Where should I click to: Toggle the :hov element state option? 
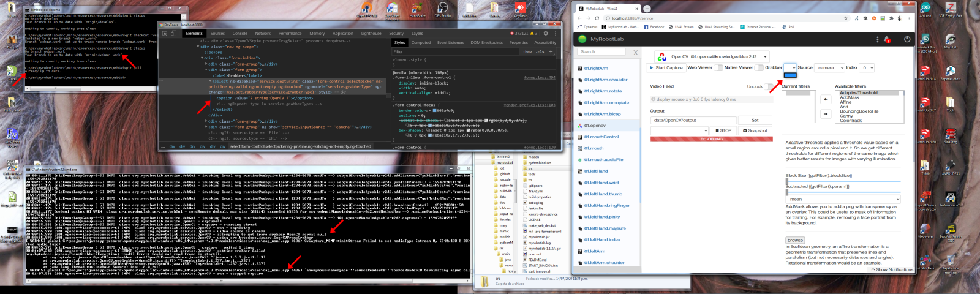[527, 52]
